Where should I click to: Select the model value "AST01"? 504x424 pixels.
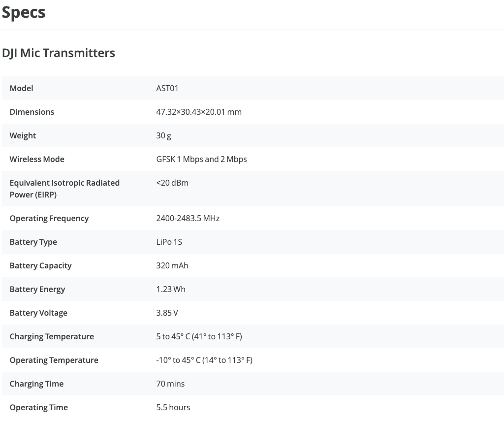click(x=167, y=88)
